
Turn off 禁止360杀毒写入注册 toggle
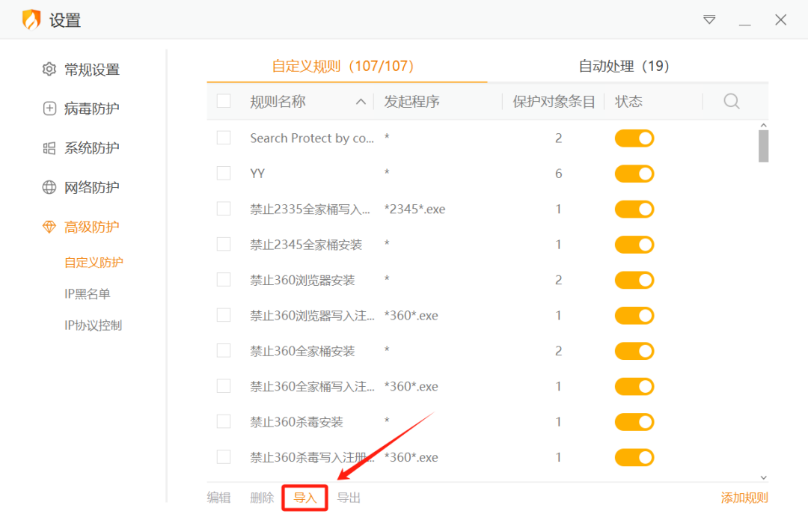[x=634, y=457]
